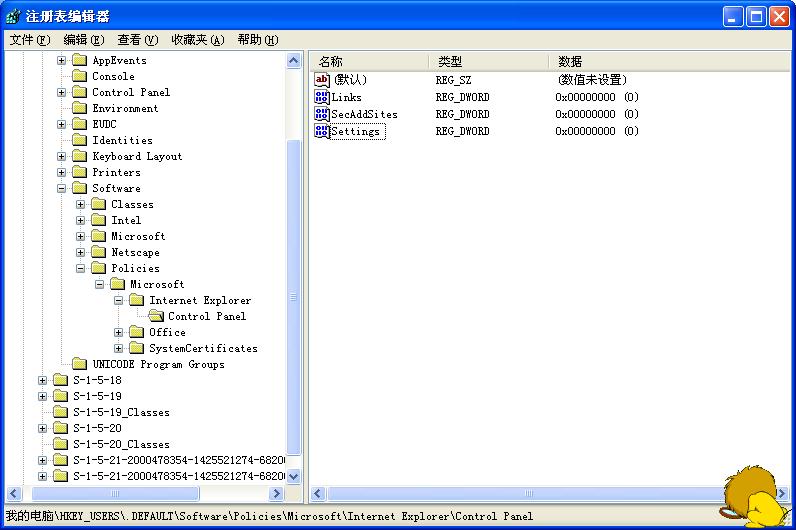Screen dimensions: 796x530
Task: Click the Software folder icon
Action: point(80,188)
